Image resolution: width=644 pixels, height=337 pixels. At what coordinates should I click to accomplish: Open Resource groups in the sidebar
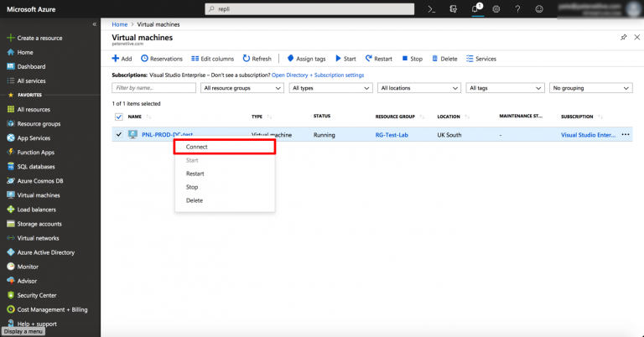pos(34,123)
